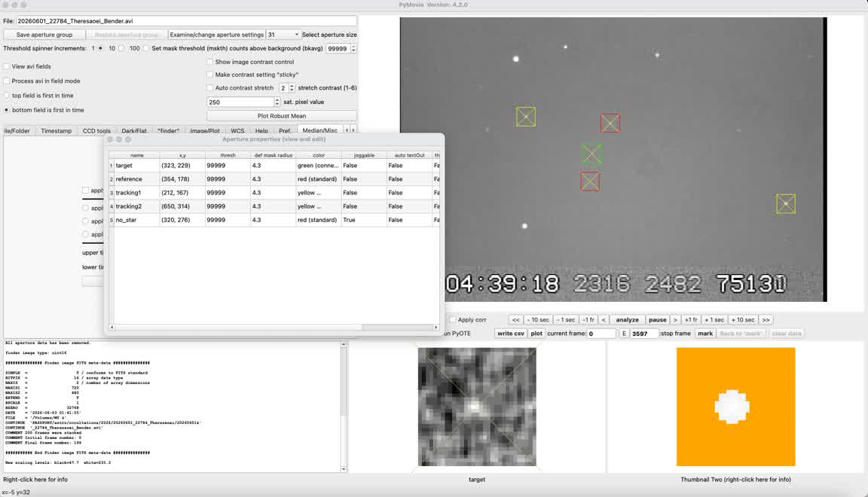868x497 pixels.
Task: Click the orange Thumbnail Two mask image
Action: (735, 407)
